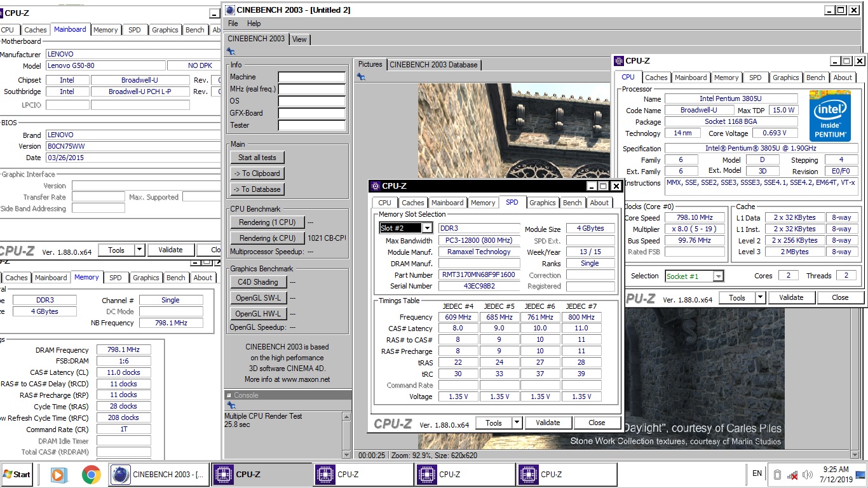
Task: Click the Windows Start button
Action: tap(17, 474)
